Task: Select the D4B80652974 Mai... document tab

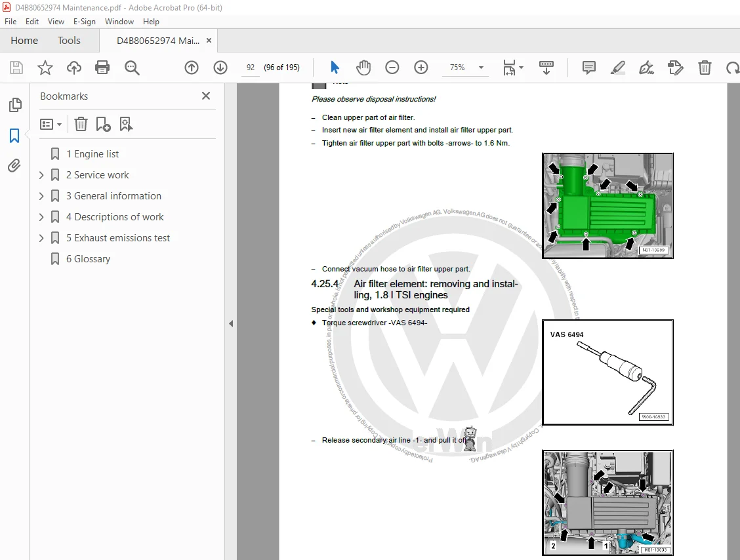Action: 157,41
